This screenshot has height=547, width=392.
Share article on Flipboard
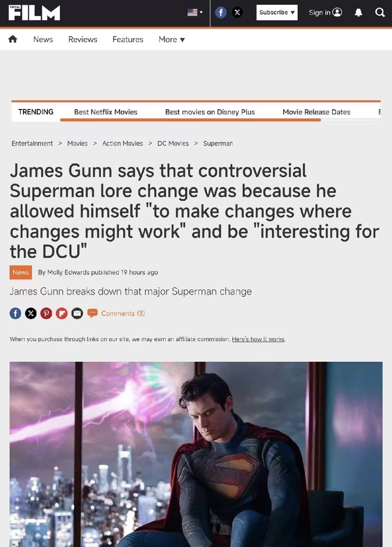[62, 313]
